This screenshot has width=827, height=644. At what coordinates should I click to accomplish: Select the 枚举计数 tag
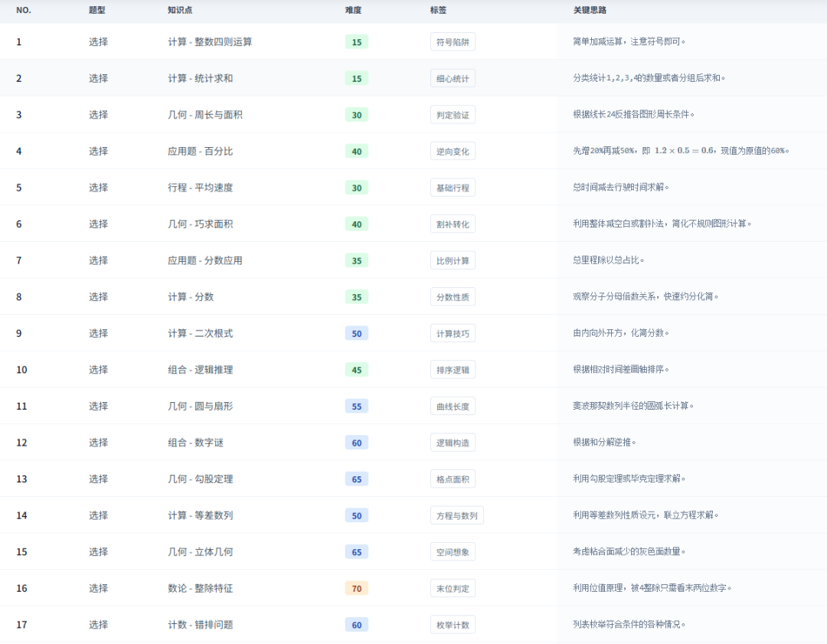pyautogui.click(x=453, y=625)
